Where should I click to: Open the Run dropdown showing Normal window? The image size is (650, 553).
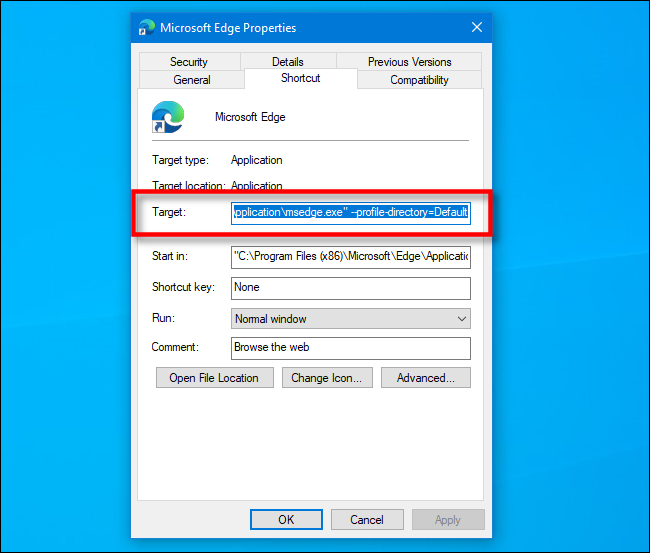(351, 318)
